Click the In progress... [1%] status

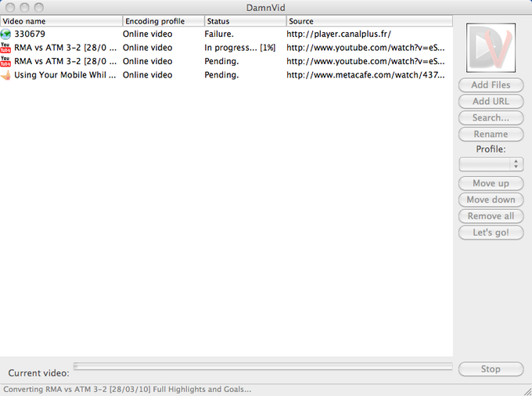click(x=240, y=48)
